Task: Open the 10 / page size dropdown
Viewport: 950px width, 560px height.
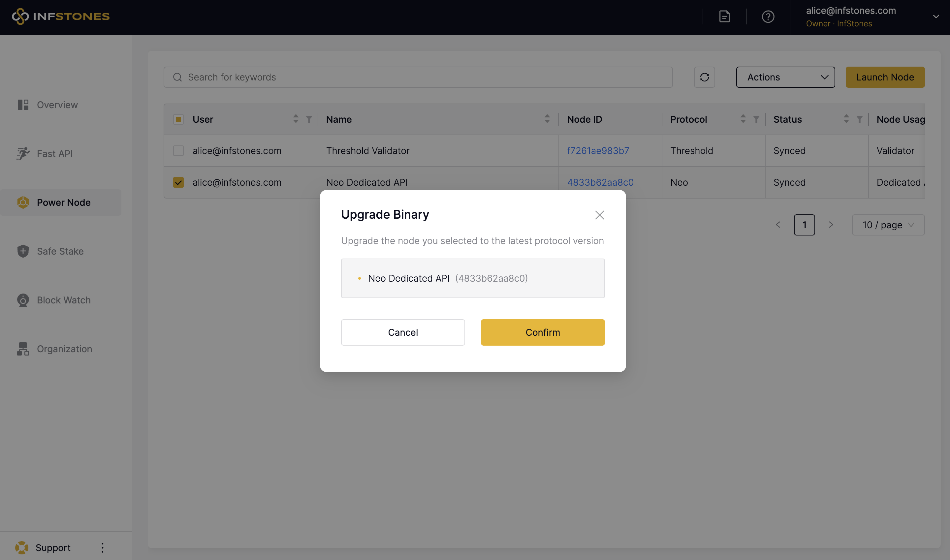Action: pyautogui.click(x=888, y=225)
